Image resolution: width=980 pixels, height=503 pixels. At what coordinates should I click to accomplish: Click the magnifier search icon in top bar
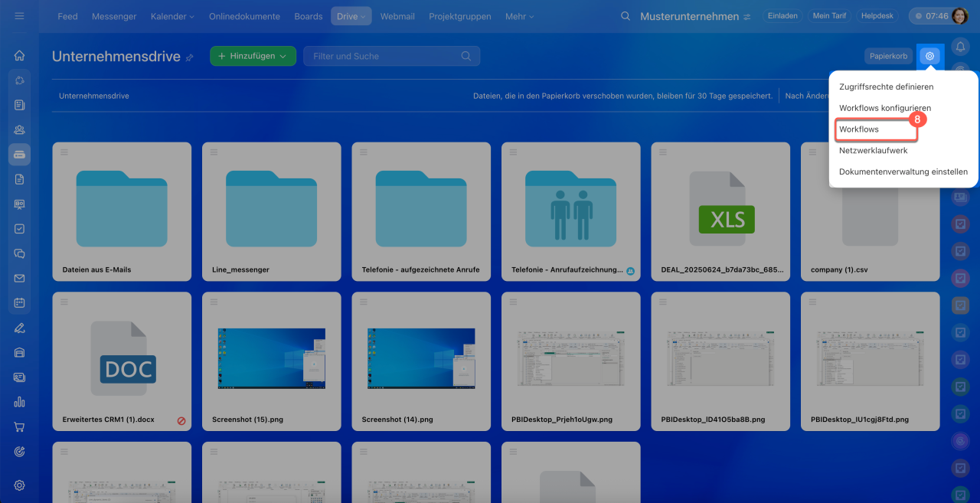(x=626, y=16)
